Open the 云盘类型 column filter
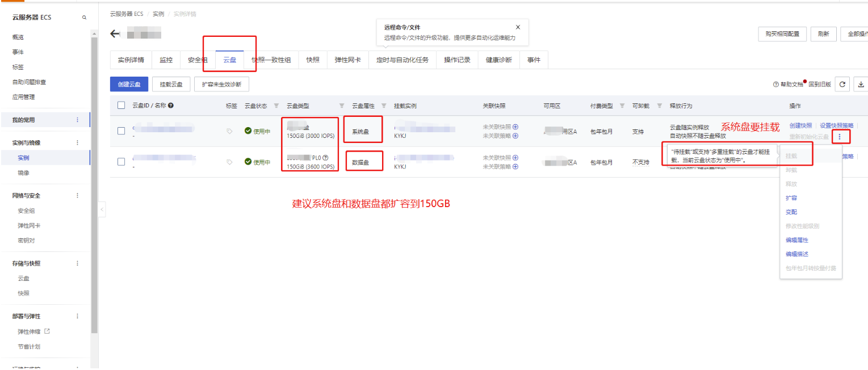868x370 pixels. pyautogui.click(x=342, y=106)
